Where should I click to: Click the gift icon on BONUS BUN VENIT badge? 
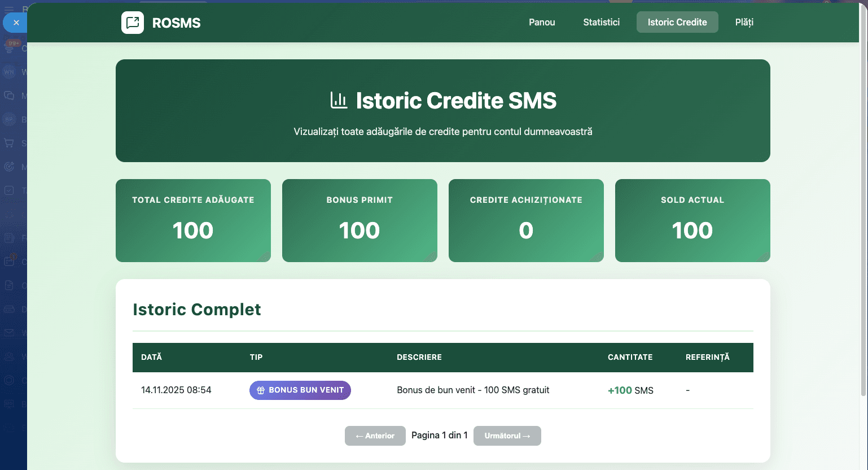coord(260,390)
